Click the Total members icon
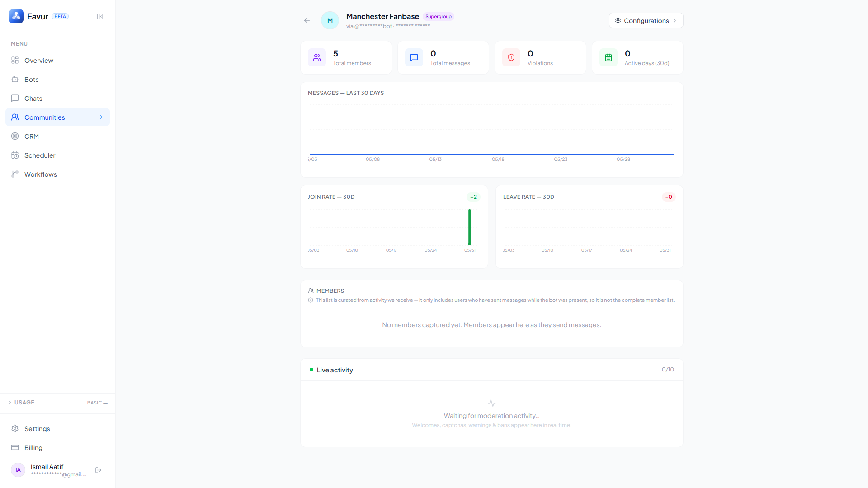Viewport: 868px width, 488px height. (x=317, y=58)
